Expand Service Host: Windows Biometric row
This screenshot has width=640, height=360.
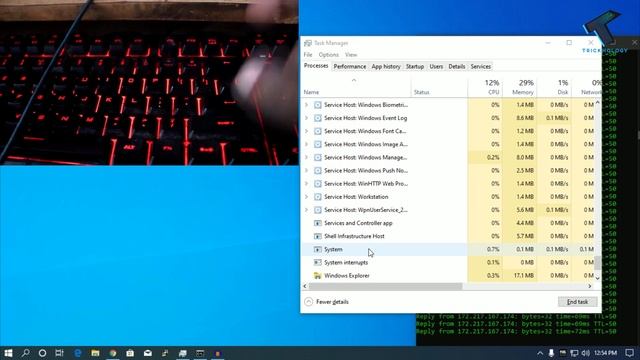[307, 105]
